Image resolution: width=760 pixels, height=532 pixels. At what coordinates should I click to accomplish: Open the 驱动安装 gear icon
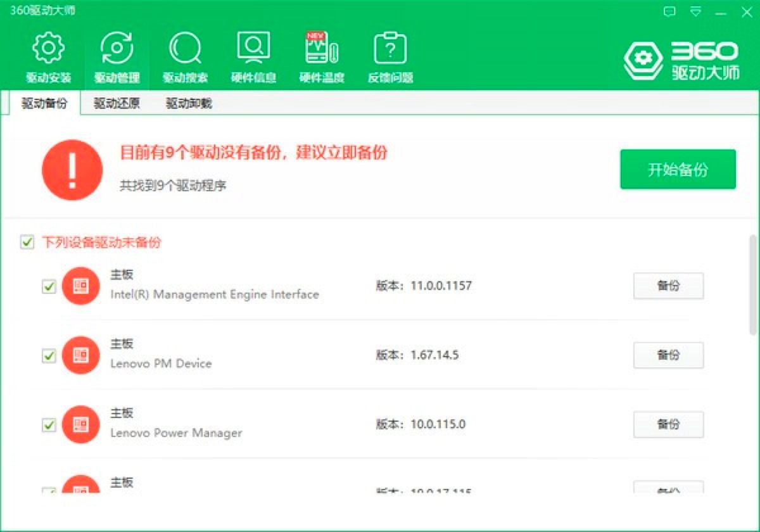point(48,48)
